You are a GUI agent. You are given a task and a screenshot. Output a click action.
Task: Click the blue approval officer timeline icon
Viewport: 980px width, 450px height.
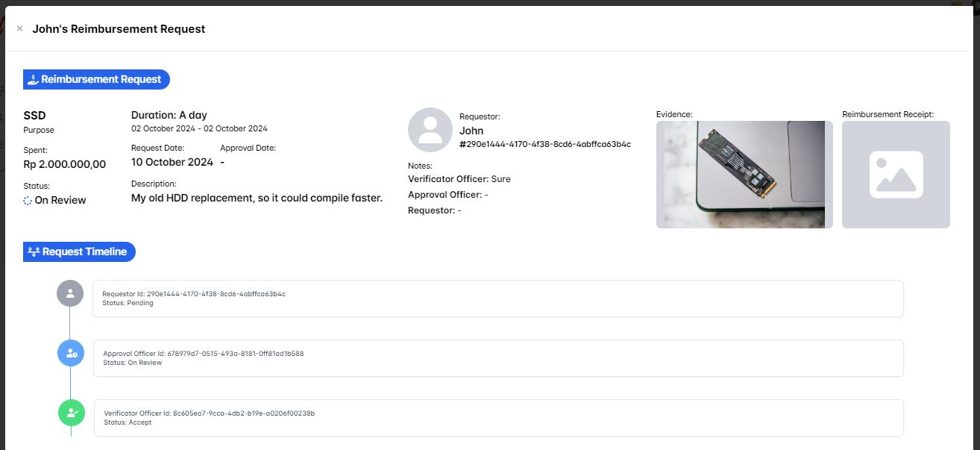click(x=71, y=353)
